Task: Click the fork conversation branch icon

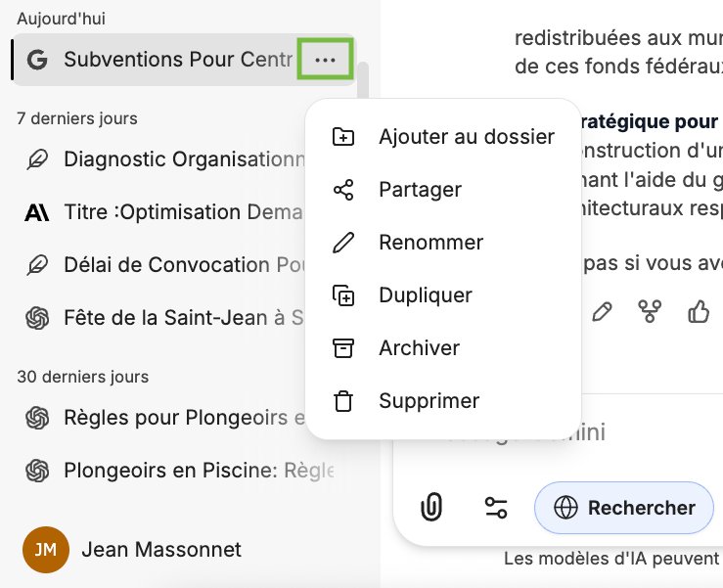Action: [650, 312]
